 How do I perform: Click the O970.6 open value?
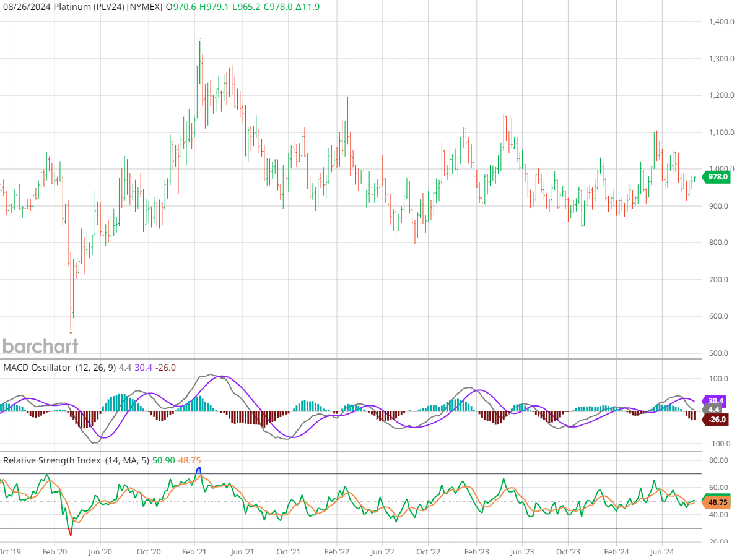(x=181, y=7)
